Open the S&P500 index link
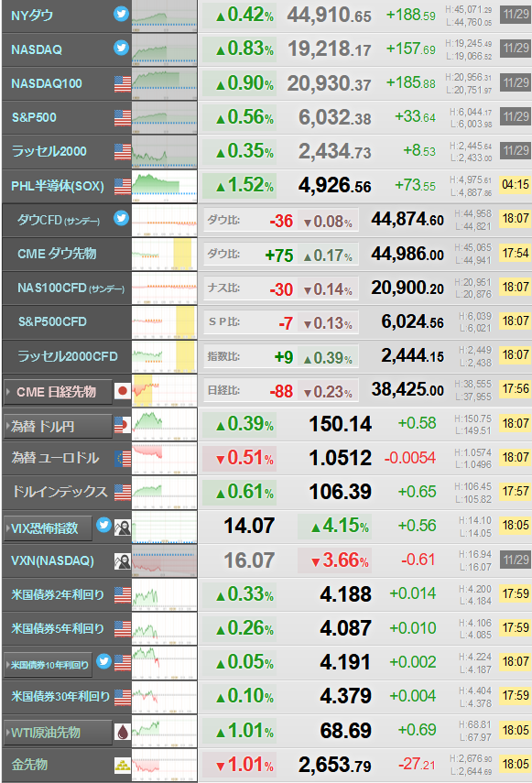The height and width of the screenshot is (783, 532). [34, 117]
